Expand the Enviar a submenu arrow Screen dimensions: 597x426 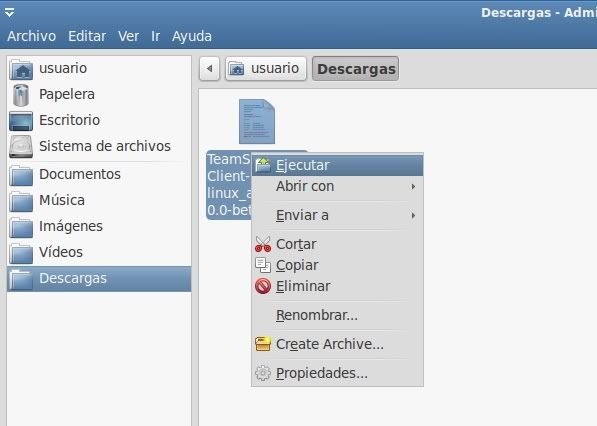pyautogui.click(x=413, y=215)
